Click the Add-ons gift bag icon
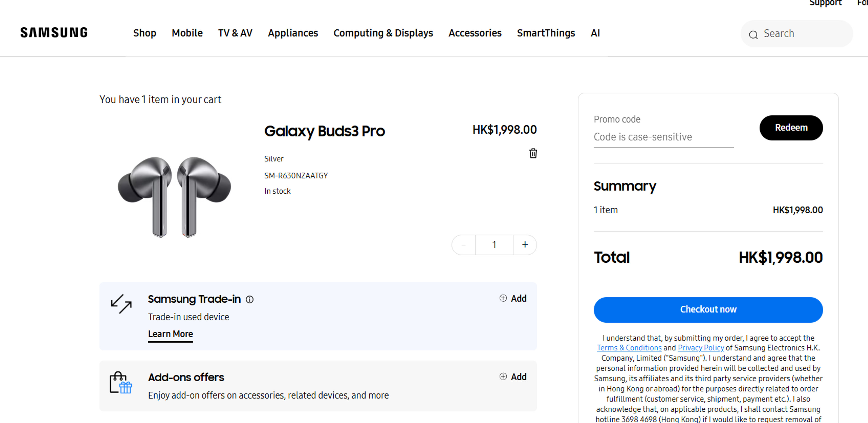 [x=121, y=383]
